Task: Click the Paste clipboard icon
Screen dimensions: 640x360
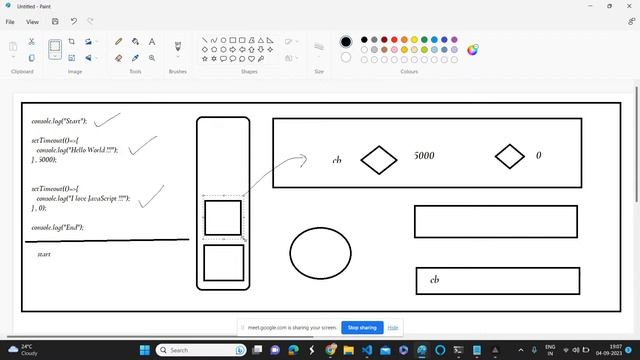Action: (x=13, y=47)
